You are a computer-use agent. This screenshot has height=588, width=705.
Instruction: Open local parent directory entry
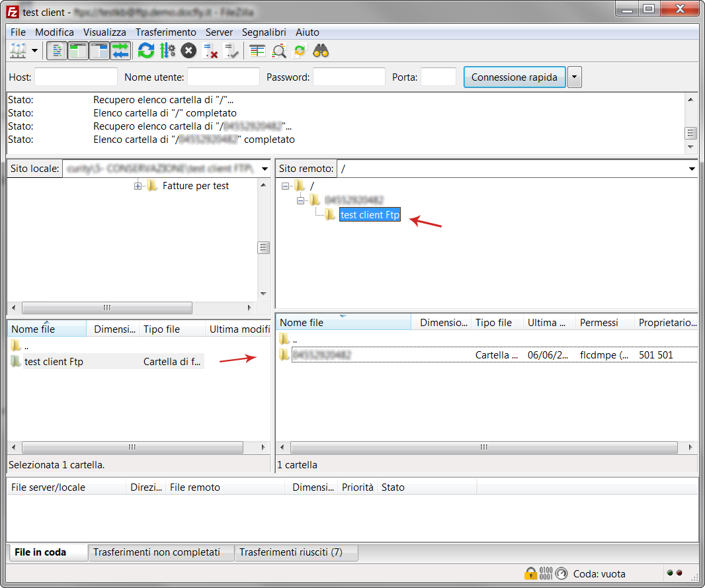pos(21,346)
